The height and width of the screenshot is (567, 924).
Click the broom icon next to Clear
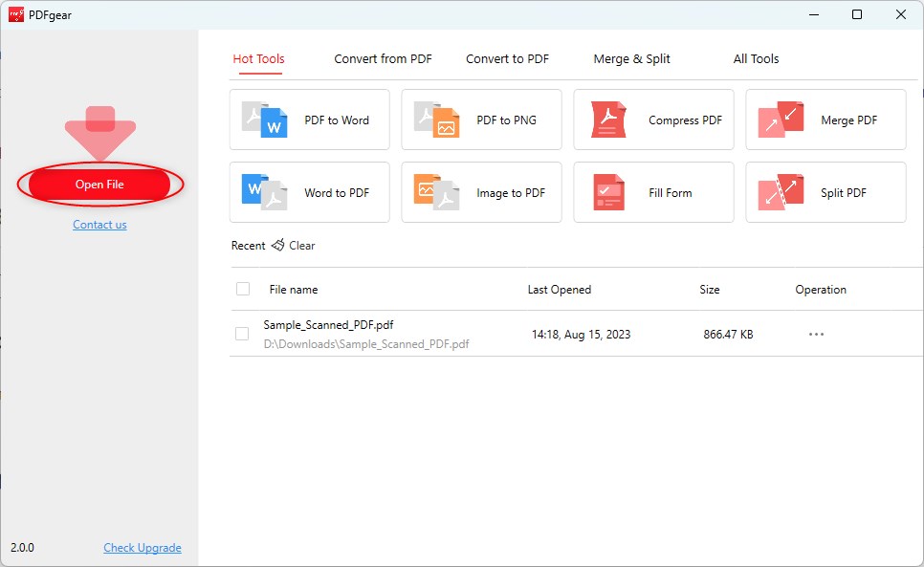click(278, 245)
